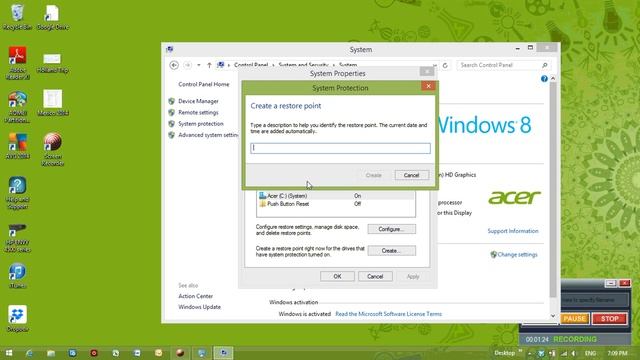Pause the screen recording
Viewport: 640px width, 360px height.
click(574, 319)
